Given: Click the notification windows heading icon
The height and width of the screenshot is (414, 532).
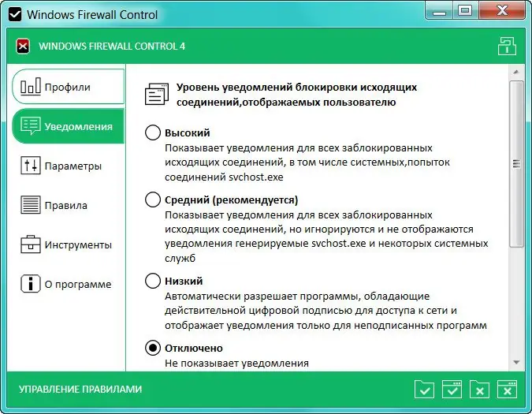Looking at the screenshot, I should (157, 94).
